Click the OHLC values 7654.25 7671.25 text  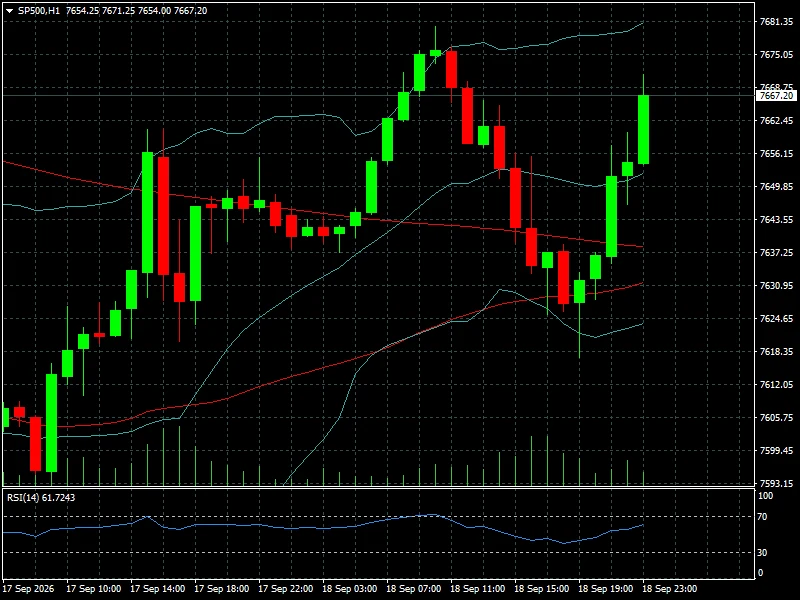101,11
